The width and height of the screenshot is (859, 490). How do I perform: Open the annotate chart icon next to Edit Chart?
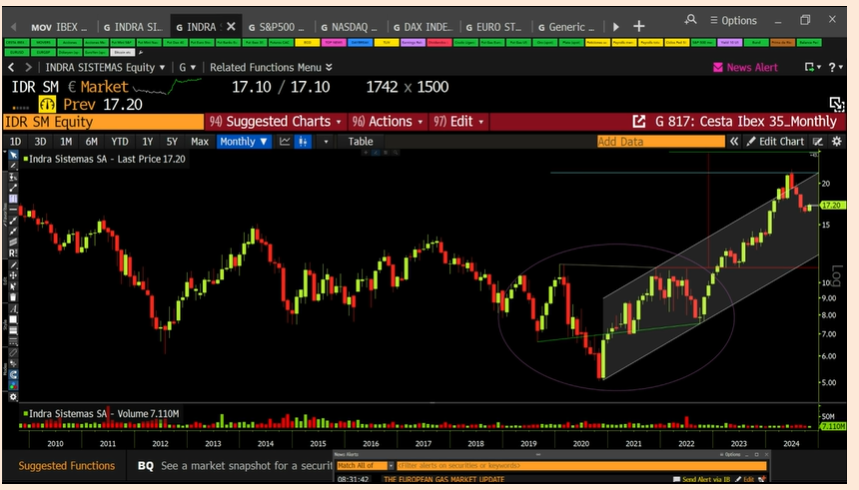(x=817, y=141)
